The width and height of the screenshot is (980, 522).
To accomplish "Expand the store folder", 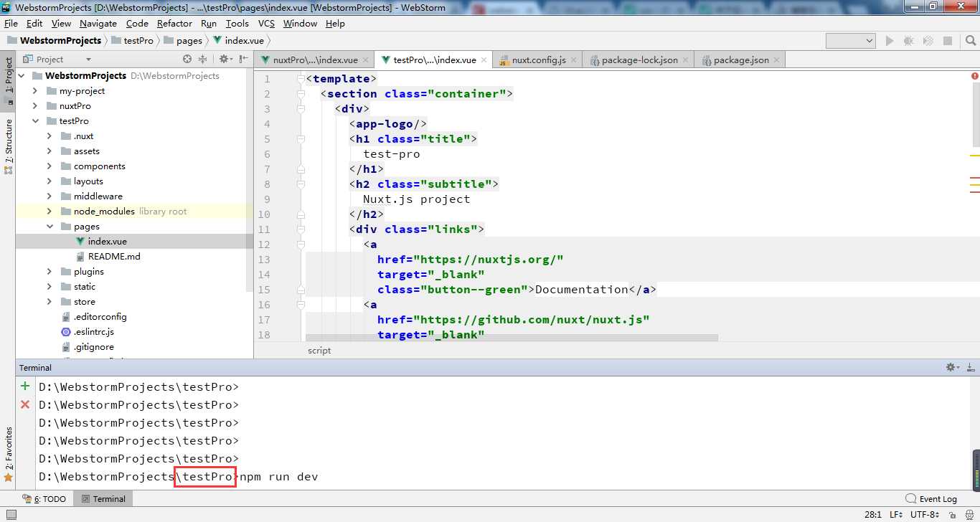I will [x=50, y=302].
